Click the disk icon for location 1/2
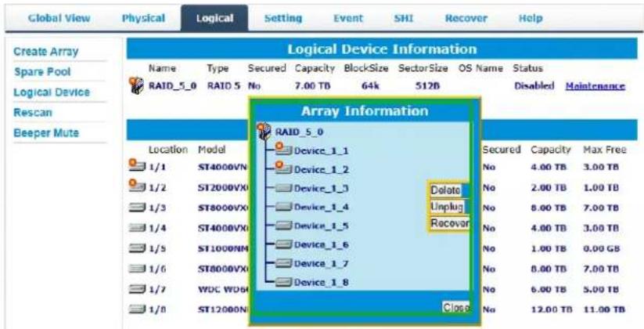The width and height of the screenshot is (644, 329). coord(137,186)
